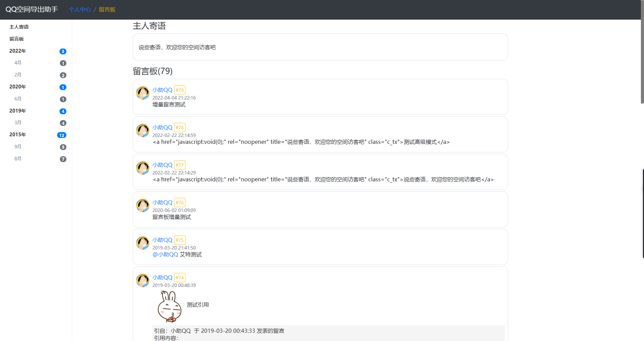Open 主人寄语 in the sidebar
The width and height of the screenshot is (644, 341).
coord(19,27)
